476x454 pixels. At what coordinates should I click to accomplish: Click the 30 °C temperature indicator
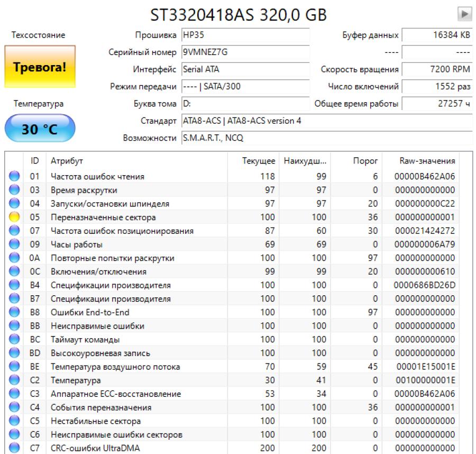point(40,129)
